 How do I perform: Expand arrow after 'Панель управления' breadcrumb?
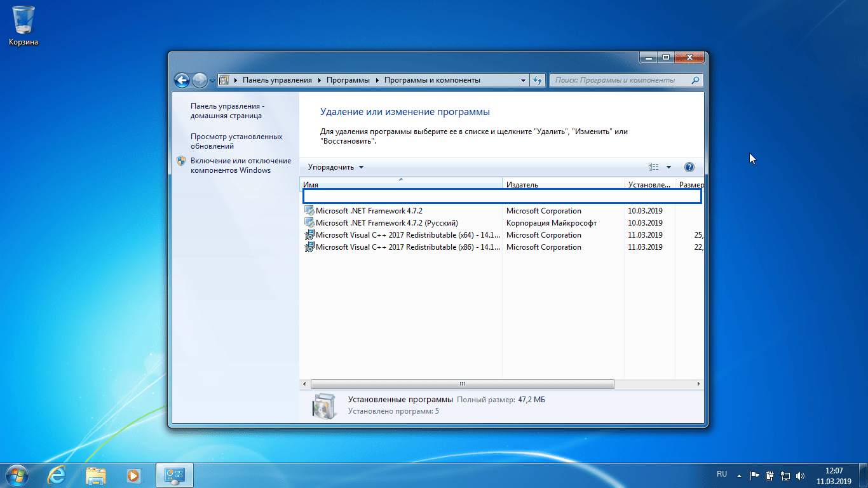pyautogui.click(x=319, y=80)
